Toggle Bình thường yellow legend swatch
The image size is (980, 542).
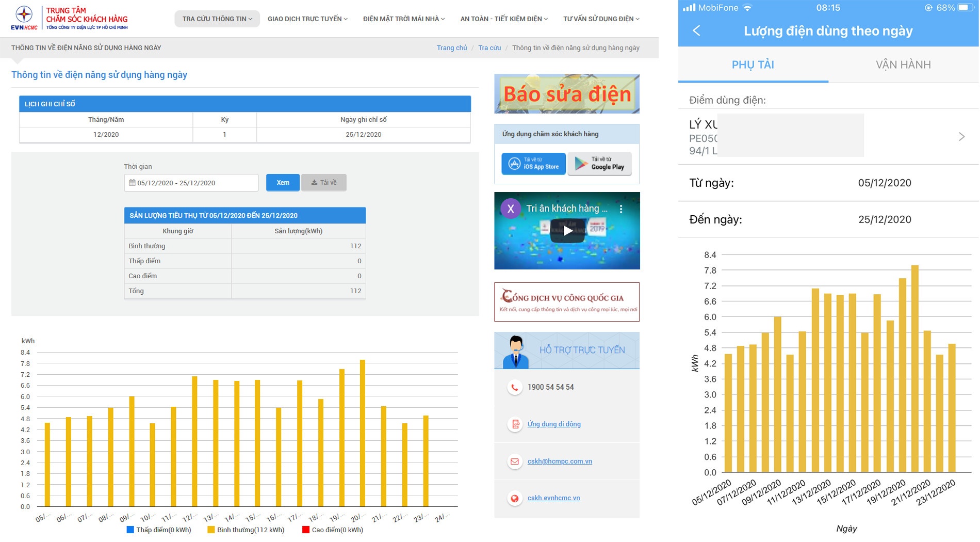click(211, 530)
